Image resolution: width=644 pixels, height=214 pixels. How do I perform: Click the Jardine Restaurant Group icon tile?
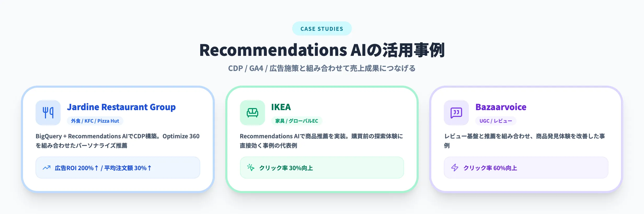[48, 112]
